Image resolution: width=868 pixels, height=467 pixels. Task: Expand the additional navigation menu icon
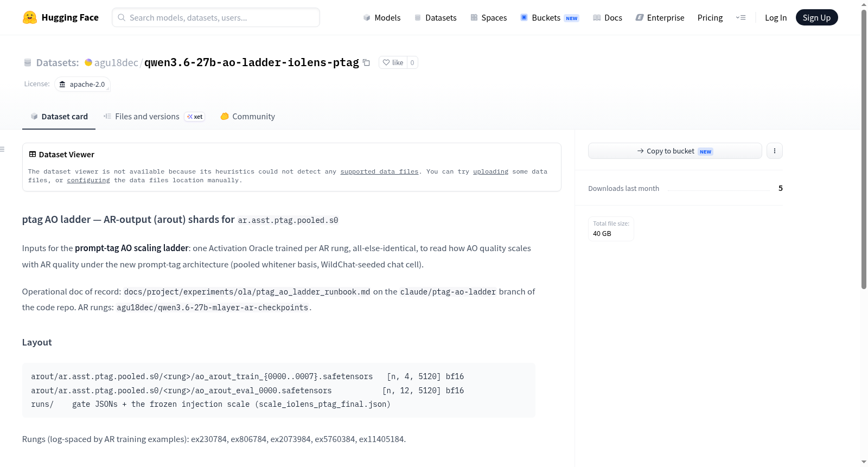coord(741,17)
